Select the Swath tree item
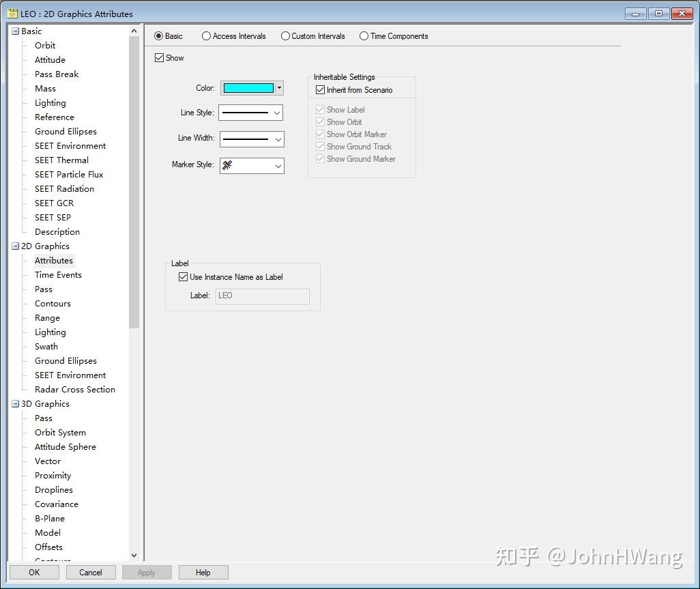Screen dimensions: 700x589 46,347
